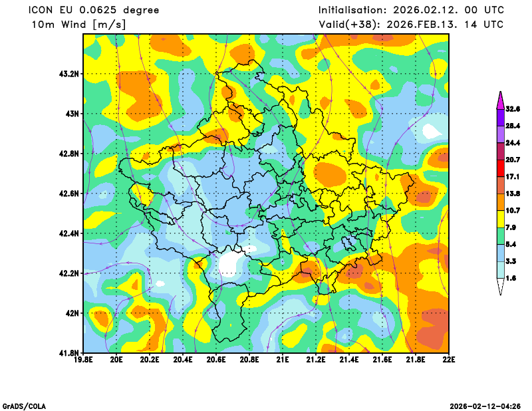The height and width of the screenshot is (411, 532).
Task: Choose the light blue swatch above 3.3
Action: 500,253
